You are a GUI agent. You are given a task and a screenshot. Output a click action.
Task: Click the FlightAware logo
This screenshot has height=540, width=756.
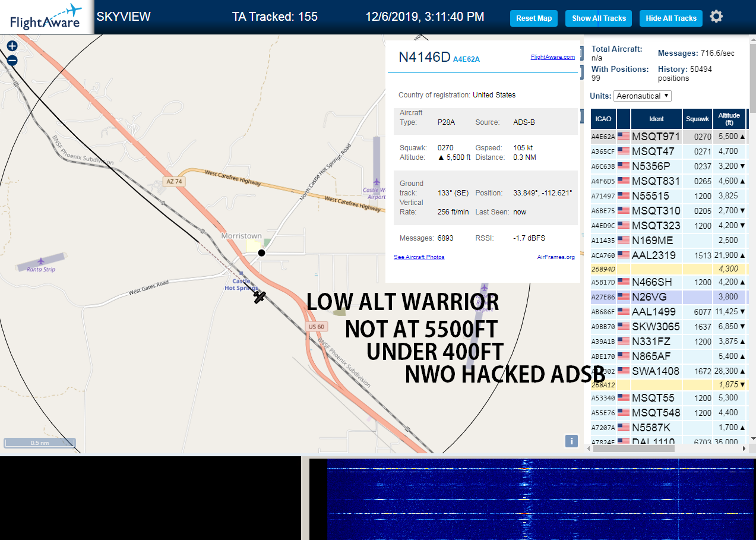click(46, 17)
